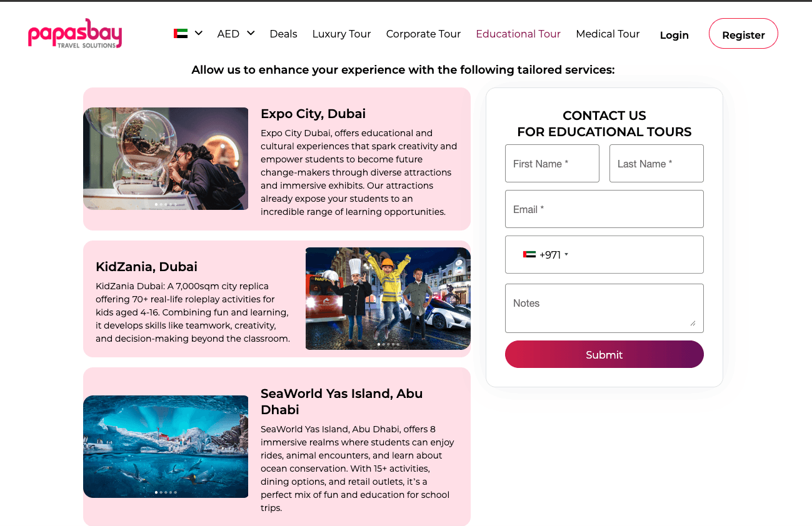812x526 pixels.
Task: Click the Register button
Action: 743,34
